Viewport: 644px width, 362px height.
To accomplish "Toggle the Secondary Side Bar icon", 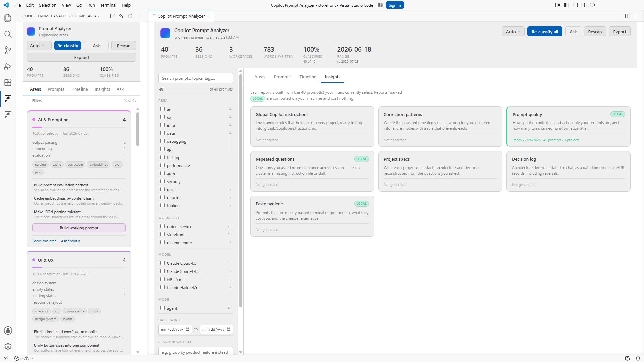I will [x=584, y=5].
